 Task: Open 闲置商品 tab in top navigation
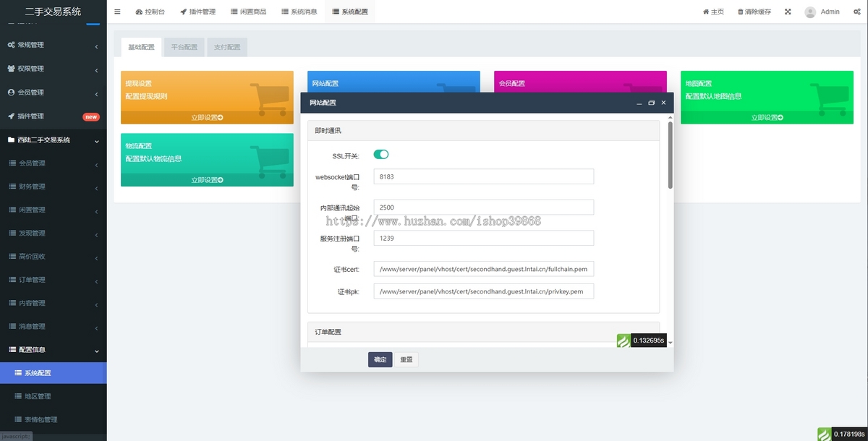pyautogui.click(x=248, y=12)
